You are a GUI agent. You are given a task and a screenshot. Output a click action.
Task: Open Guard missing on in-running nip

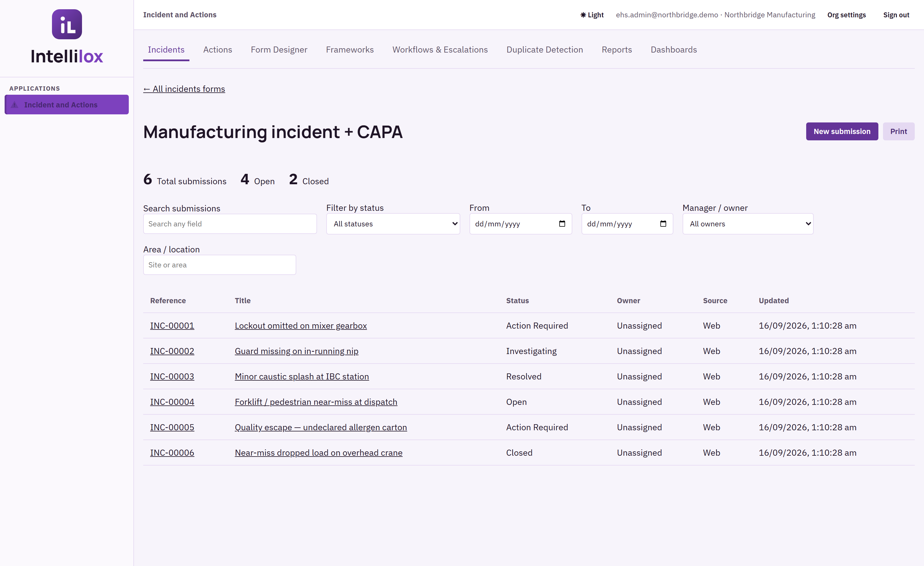pos(297,351)
